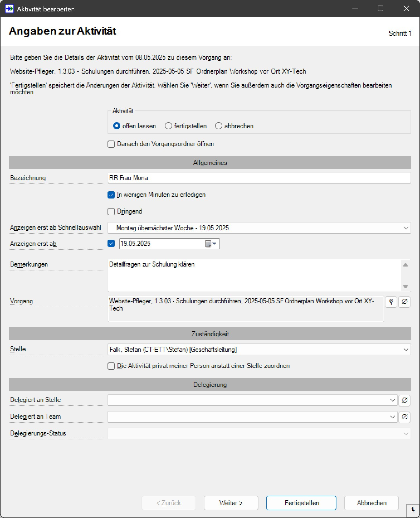
Task: Clear the Vorgang with the null-symbol icon
Action: 404,302
